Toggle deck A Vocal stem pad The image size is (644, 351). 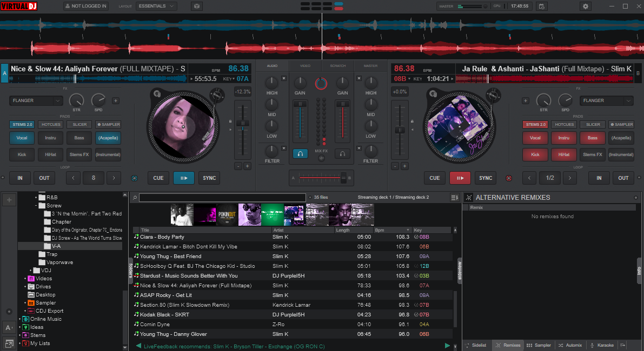pos(22,138)
